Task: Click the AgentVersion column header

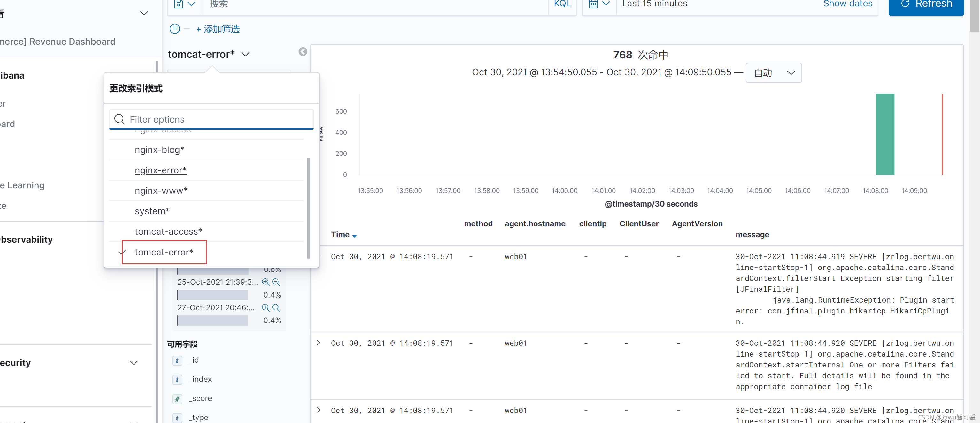Action: click(x=697, y=224)
